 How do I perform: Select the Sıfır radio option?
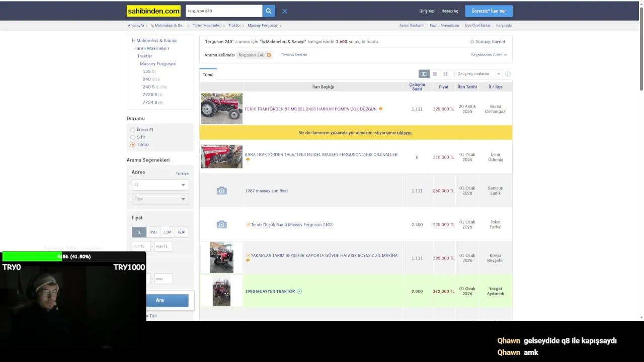[x=133, y=137]
